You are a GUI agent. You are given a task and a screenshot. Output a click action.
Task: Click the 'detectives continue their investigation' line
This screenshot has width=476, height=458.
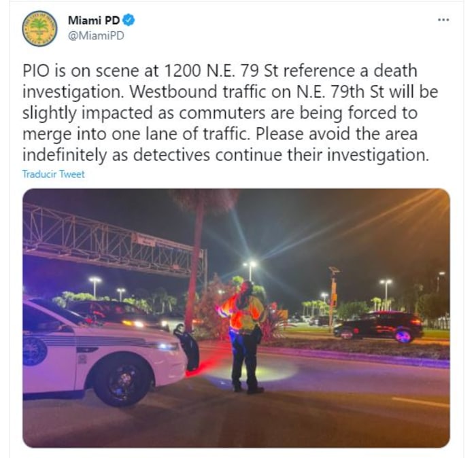tap(281, 155)
